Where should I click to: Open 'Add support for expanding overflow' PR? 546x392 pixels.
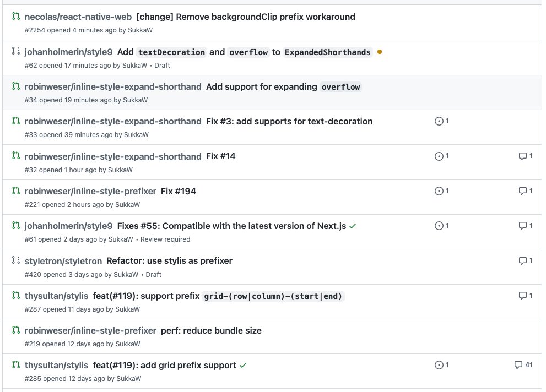[x=284, y=86]
